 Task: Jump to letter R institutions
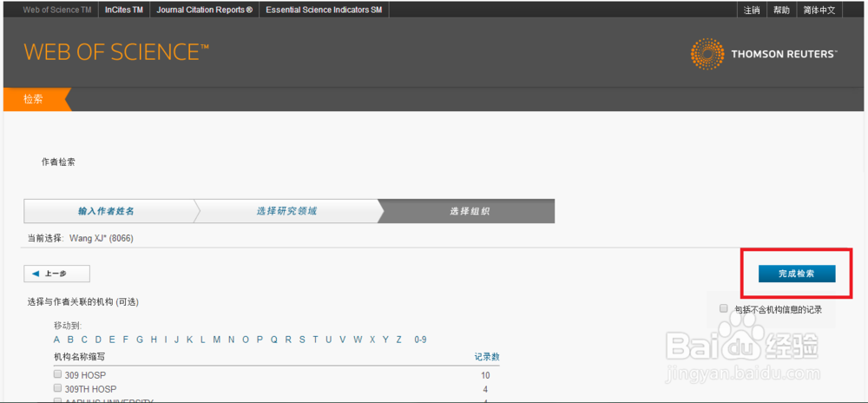tap(288, 340)
